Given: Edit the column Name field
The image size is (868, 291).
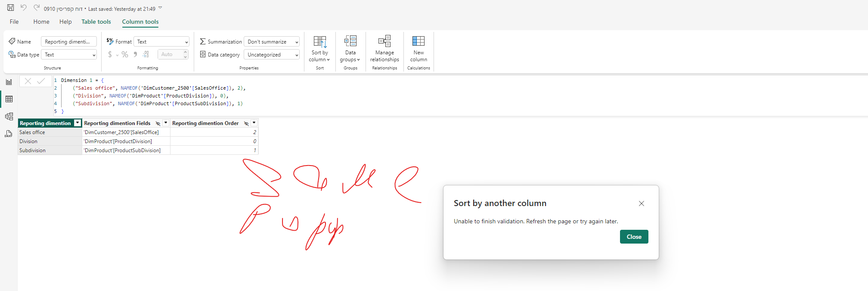Looking at the screenshot, I should 69,42.
